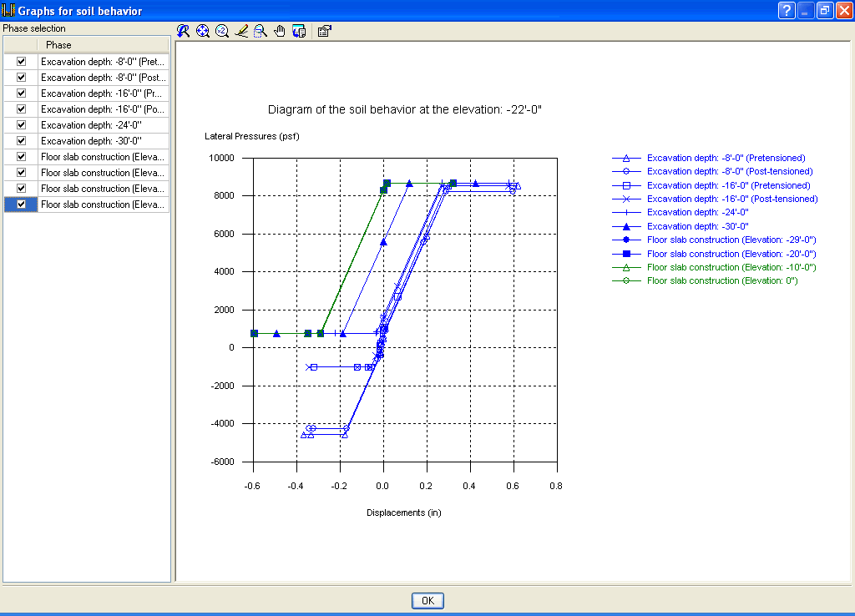The height and width of the screenshot is (616, 855).
Task: Click the OK button
Action: tap(427, 601)
